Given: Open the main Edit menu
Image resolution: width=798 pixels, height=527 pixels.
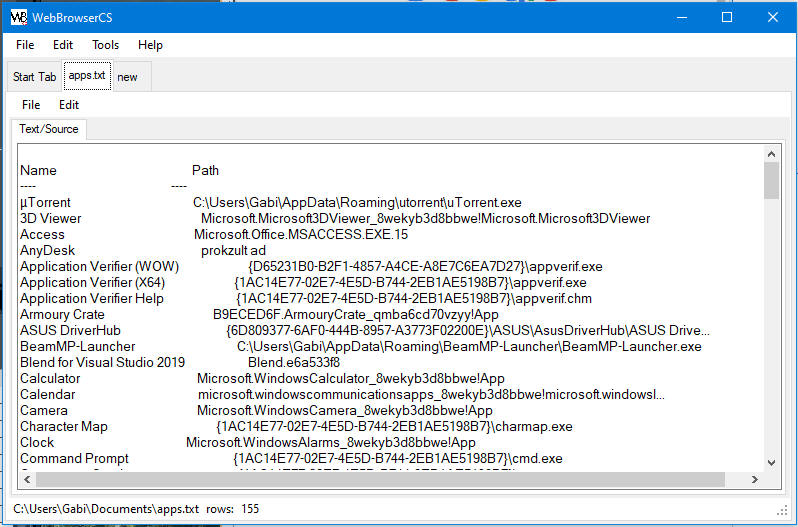Looking at the screenshot, I should 63,45.
